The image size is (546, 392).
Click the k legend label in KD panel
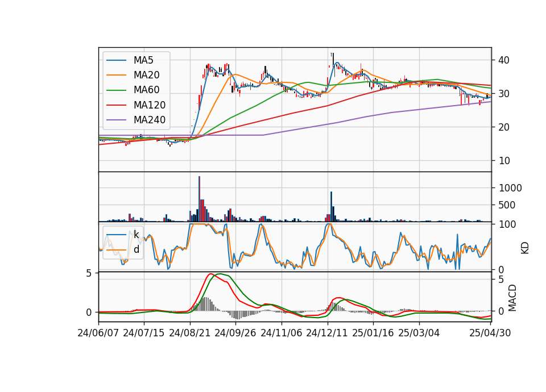pos(136,235)
